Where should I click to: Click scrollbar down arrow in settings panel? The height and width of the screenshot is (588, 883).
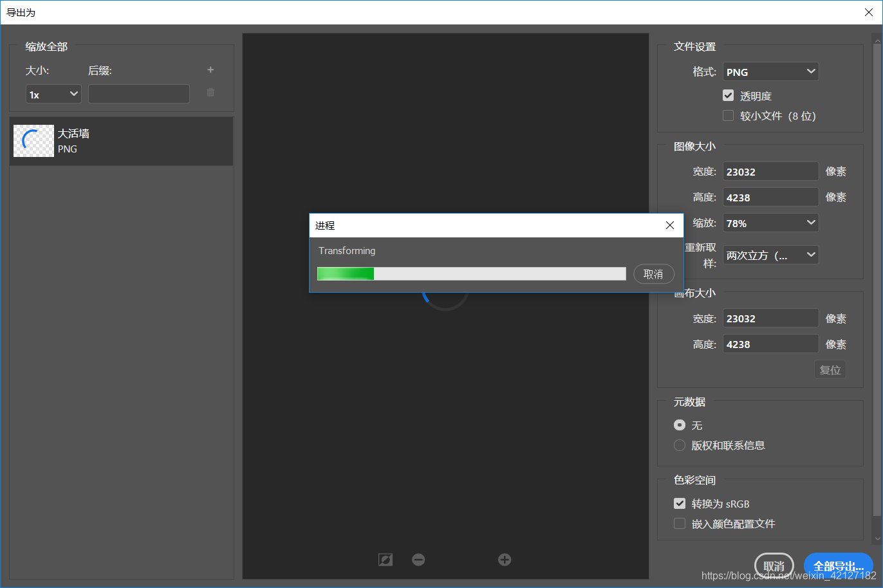click(x=877, y=538)
